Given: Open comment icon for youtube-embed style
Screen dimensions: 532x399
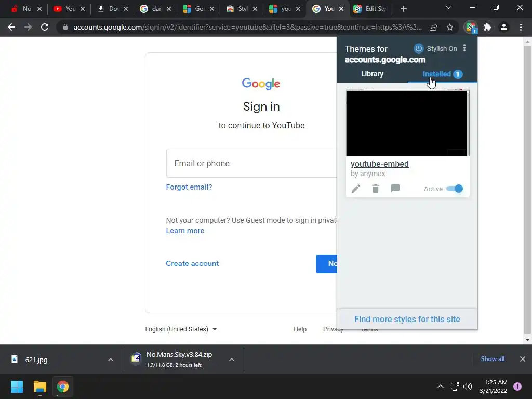Looking at the screenshot, I should [x=395, y=188].
